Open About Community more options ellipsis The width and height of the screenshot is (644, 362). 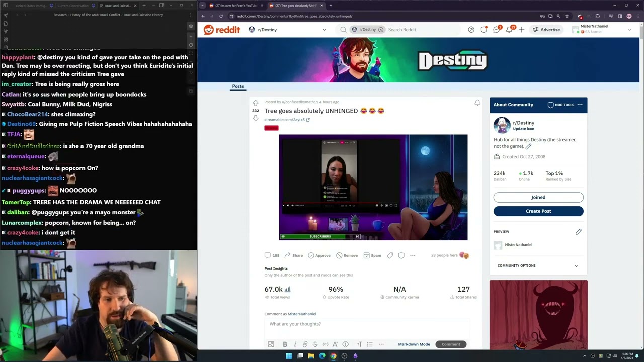(580, 105)
